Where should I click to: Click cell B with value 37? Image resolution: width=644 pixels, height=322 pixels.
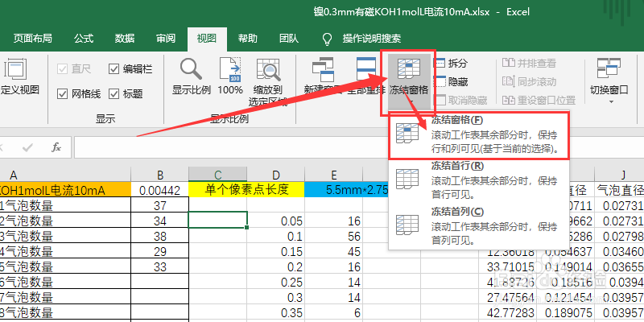coord(159,204)
